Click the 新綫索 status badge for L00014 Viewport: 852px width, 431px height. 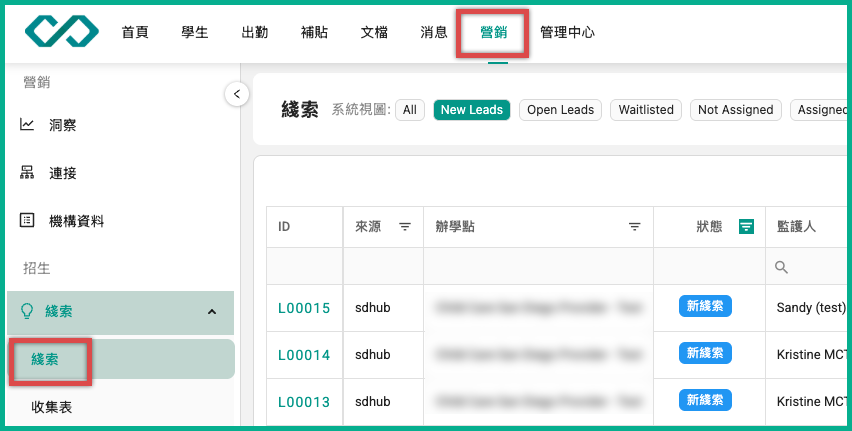pyautogui.click(x=705, y=353)
